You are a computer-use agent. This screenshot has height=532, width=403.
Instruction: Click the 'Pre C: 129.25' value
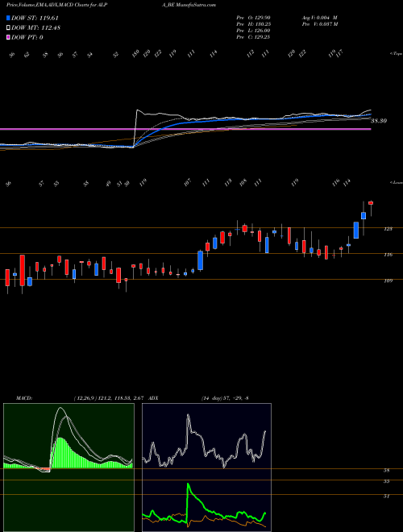pyautogui.click(x=253, y=37)
